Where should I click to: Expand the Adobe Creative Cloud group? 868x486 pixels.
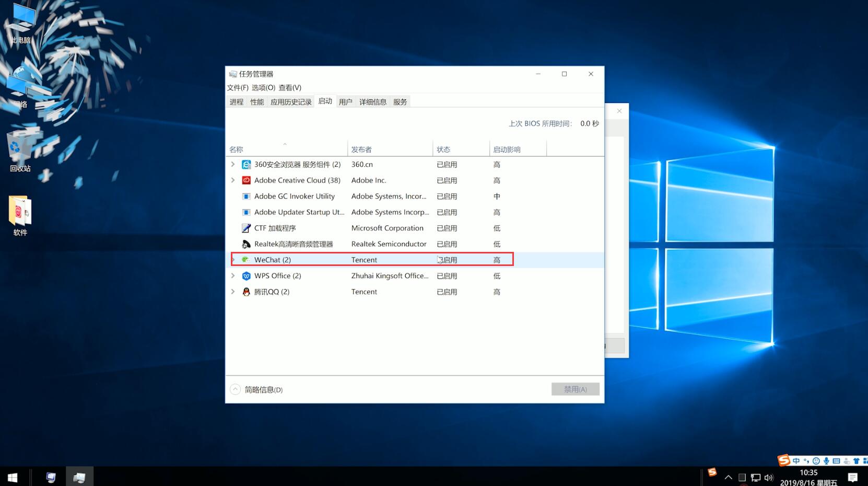pyautogui.click(x=233, y=180)
